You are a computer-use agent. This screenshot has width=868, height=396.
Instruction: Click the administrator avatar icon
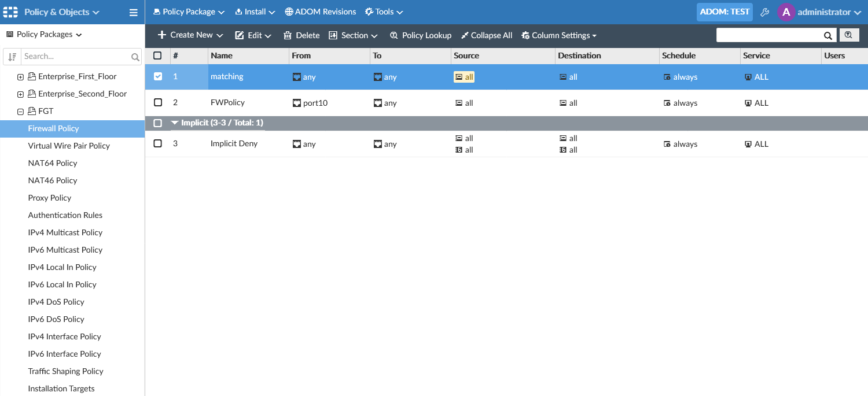click(x=786, y=12)
